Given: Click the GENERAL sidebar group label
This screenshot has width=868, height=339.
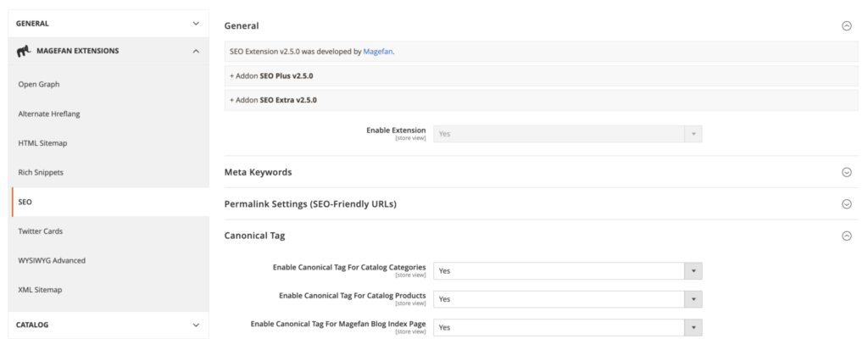Looking at the screenshot, I should point(32,24).
